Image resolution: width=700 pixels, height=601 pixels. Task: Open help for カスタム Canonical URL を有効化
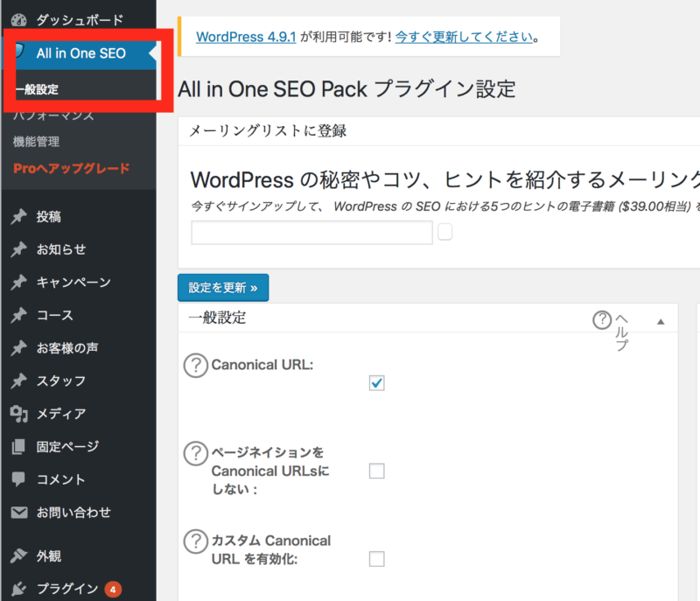pyautogui.click(x=196, y=542)
